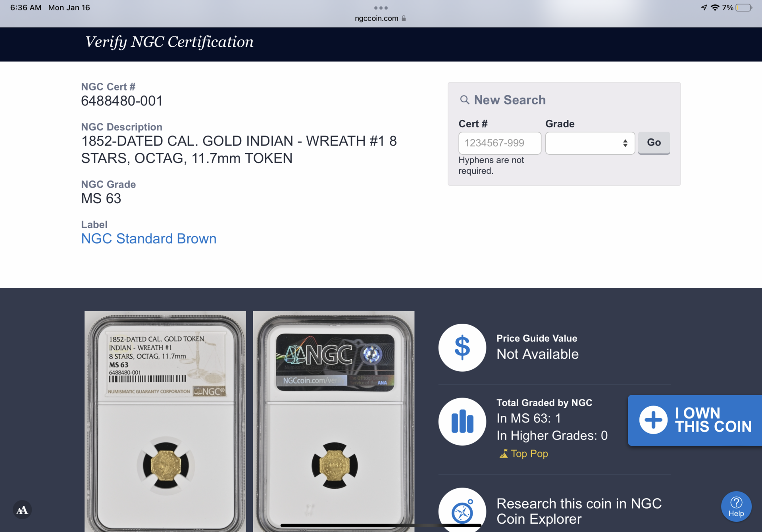Screen dimensions: 762x532
Task: Click the plus icon on I Own This Coin
Action: click(x=653, y=420)
